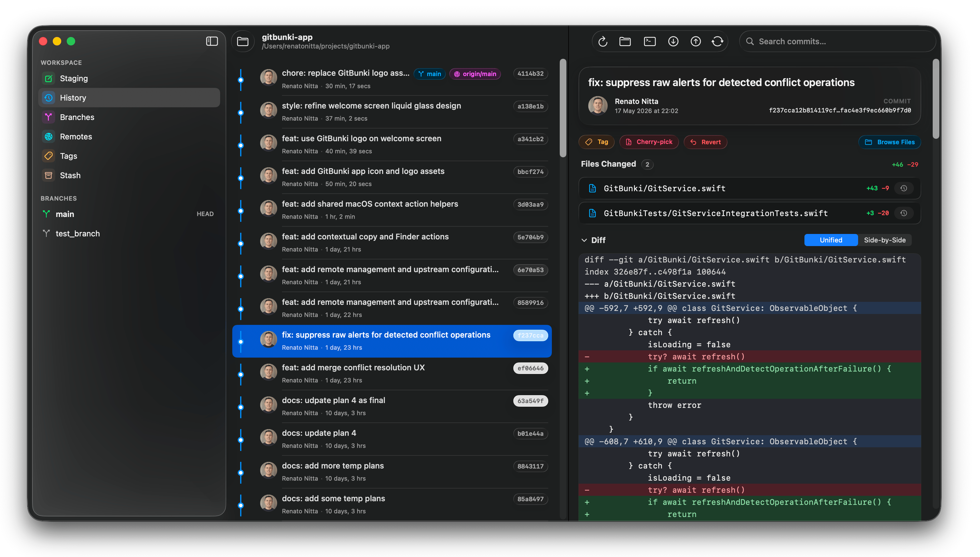Click first diff hunk header @@ -592,7 +592,9
This screenshot has height=557, width=980.
[749, 308]
